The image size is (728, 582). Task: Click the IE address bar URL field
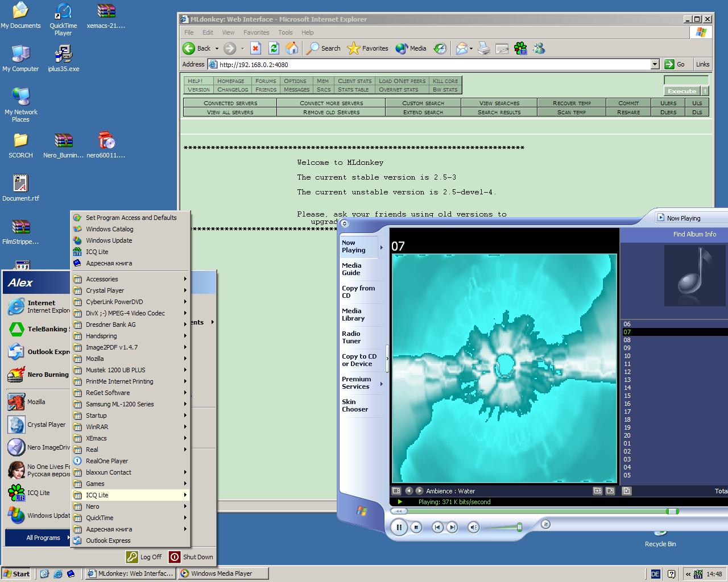point(433,64)
